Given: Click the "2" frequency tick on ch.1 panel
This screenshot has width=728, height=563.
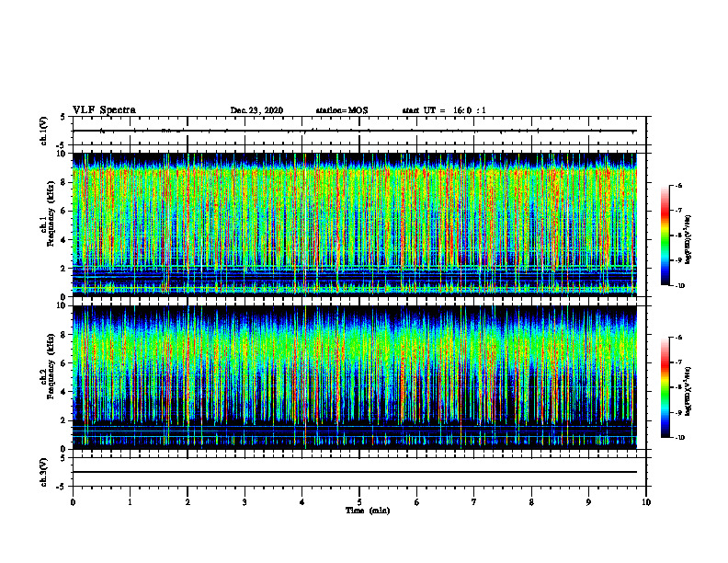Looking at the screenshot, I should click(64, 268).
